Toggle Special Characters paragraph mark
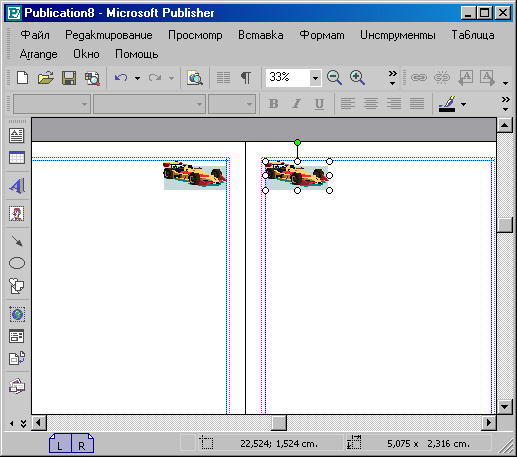Screen dimensions: 517x457 click(246, 78)
